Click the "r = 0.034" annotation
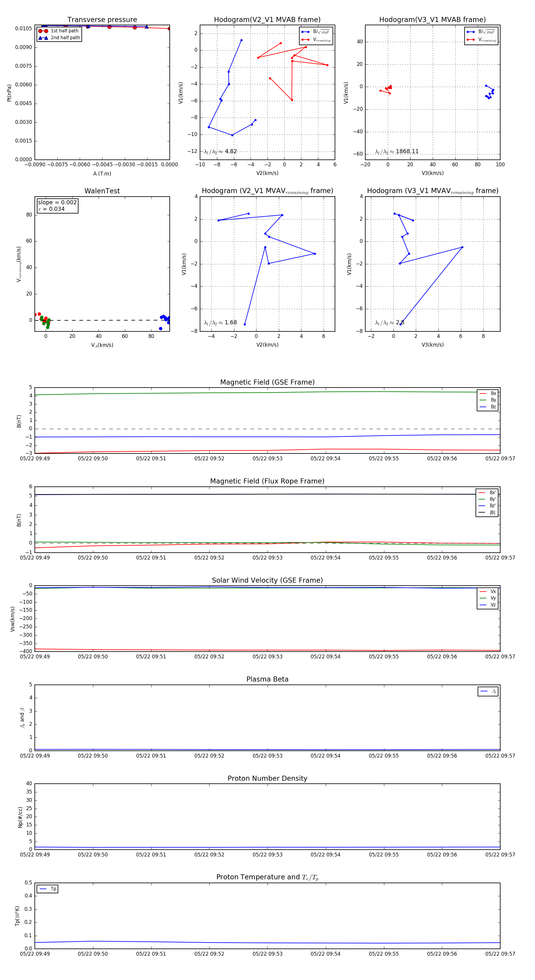 tap(51, 209)
